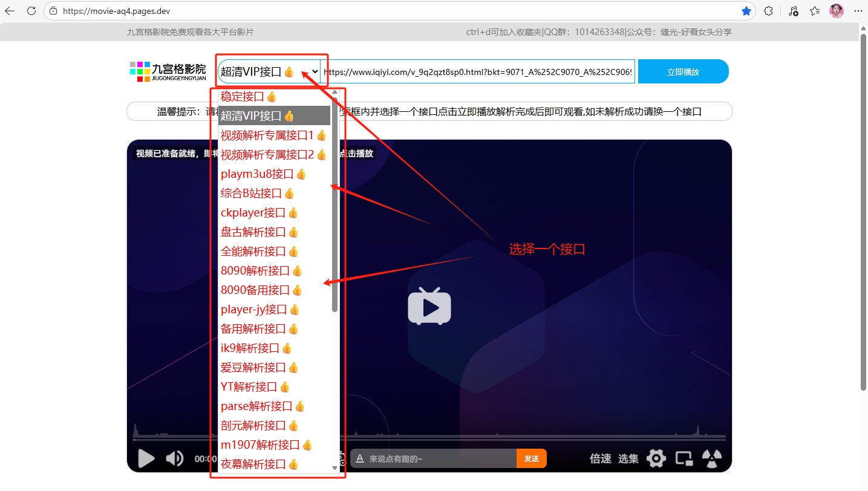868x491 pixels.
Task: Click the iqiyi video URL input field
Action: (x=477, y=71)
